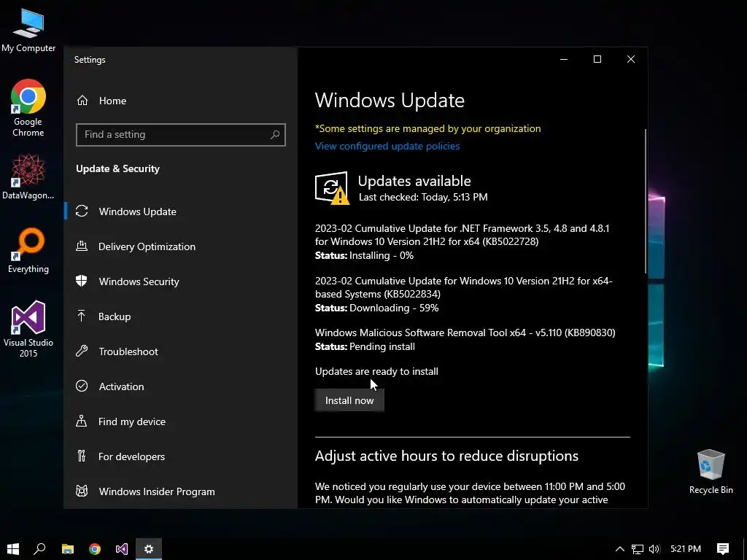Click 'Last checked: Today, 5:13 PM' text
Image resolution: width=747 pixels, height=560 pixels.
[423, 197]
